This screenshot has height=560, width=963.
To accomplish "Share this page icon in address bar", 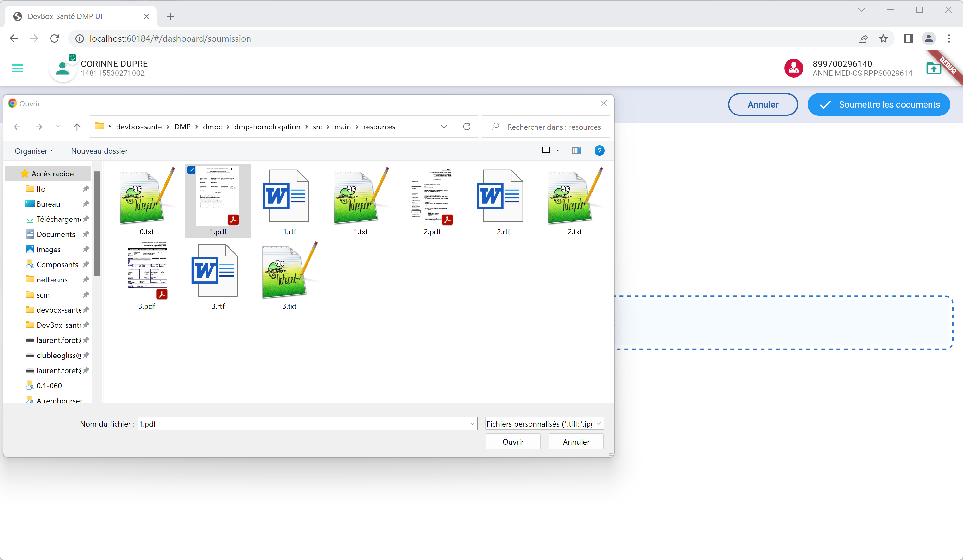I will coord(863,38).
